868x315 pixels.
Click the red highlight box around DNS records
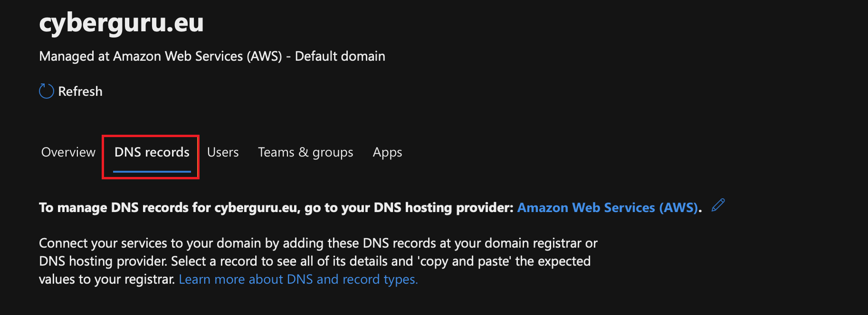[x=151, y=157]
